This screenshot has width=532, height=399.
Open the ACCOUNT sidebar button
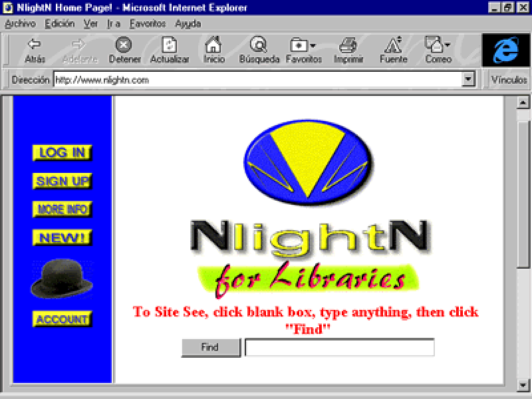click(62, 319)
